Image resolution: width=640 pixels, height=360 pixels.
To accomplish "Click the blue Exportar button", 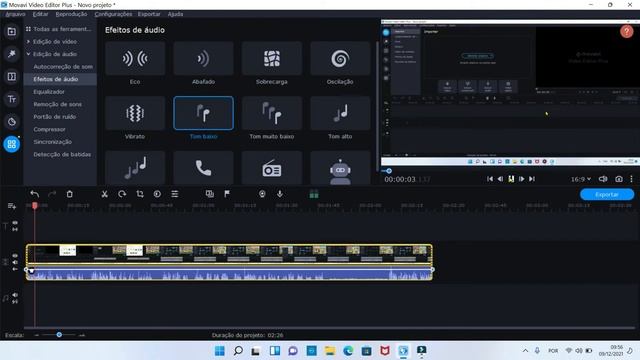I will click(607, 194).
